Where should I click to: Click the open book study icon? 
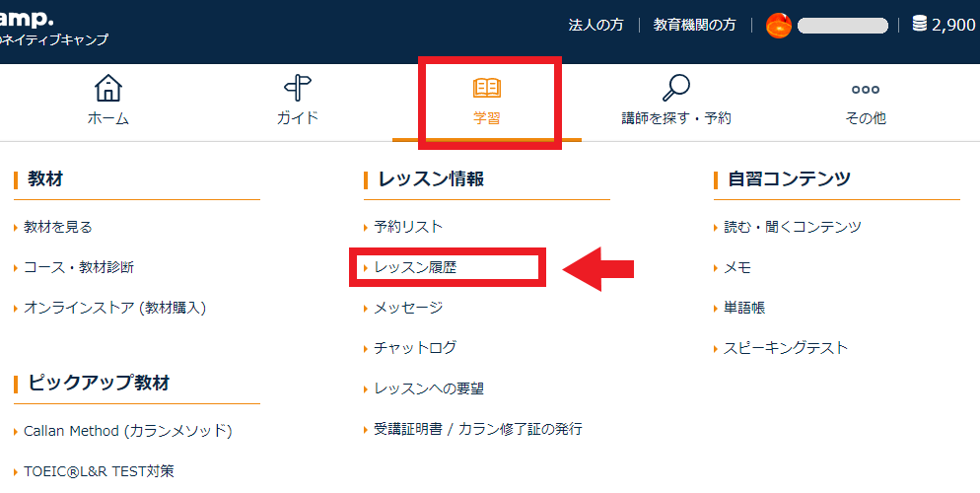tap(486, 88)
